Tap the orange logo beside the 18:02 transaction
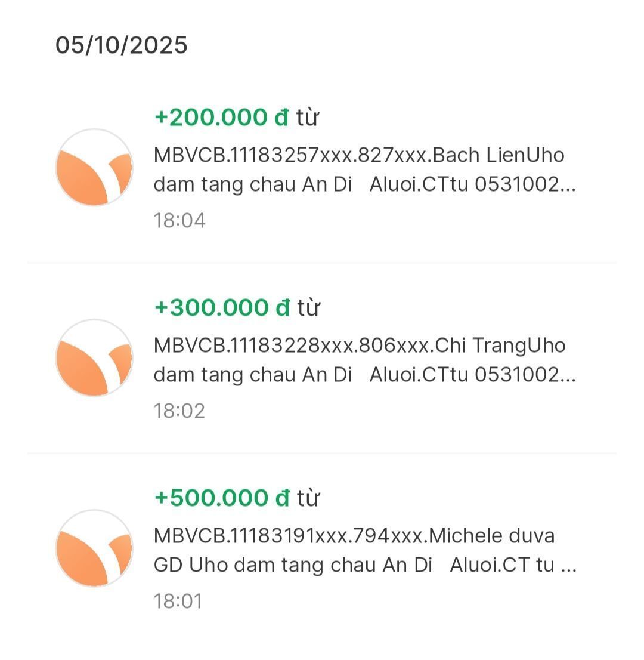644x660 pixels. (94, 358)
